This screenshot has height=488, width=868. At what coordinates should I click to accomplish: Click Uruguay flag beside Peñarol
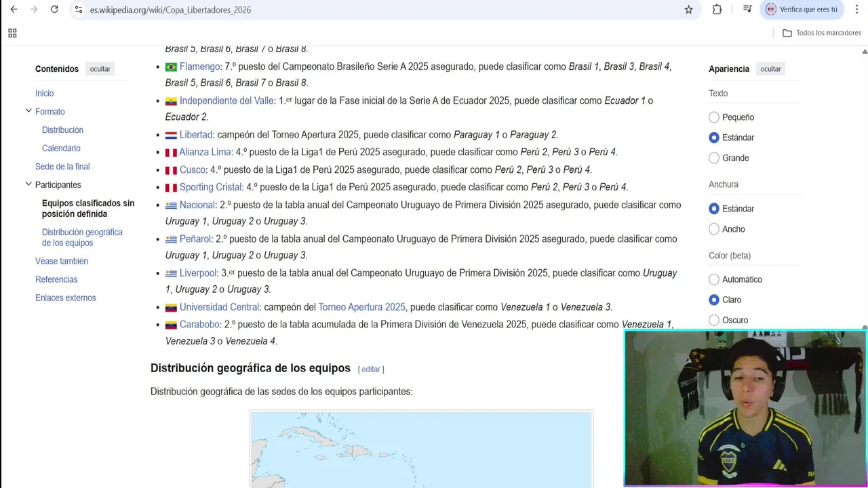pyautogui.click(x=171, y=239)
